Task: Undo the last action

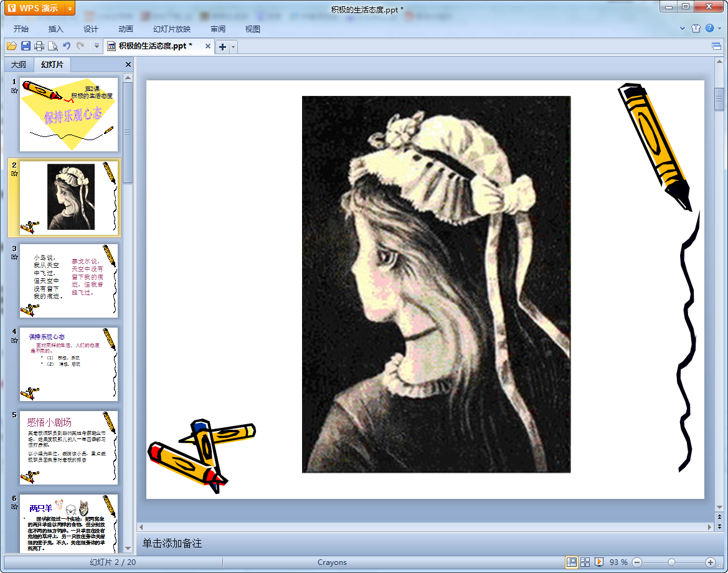Action: (67, 46)
